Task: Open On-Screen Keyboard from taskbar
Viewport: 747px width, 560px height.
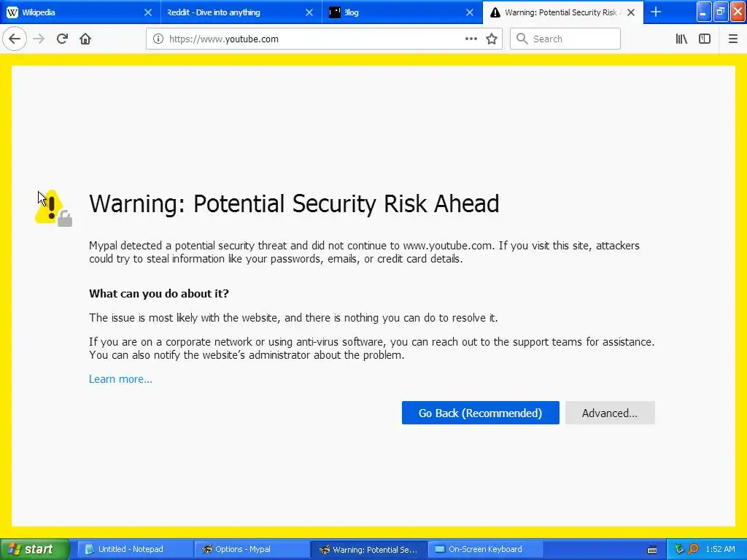Action: (485, 549)
